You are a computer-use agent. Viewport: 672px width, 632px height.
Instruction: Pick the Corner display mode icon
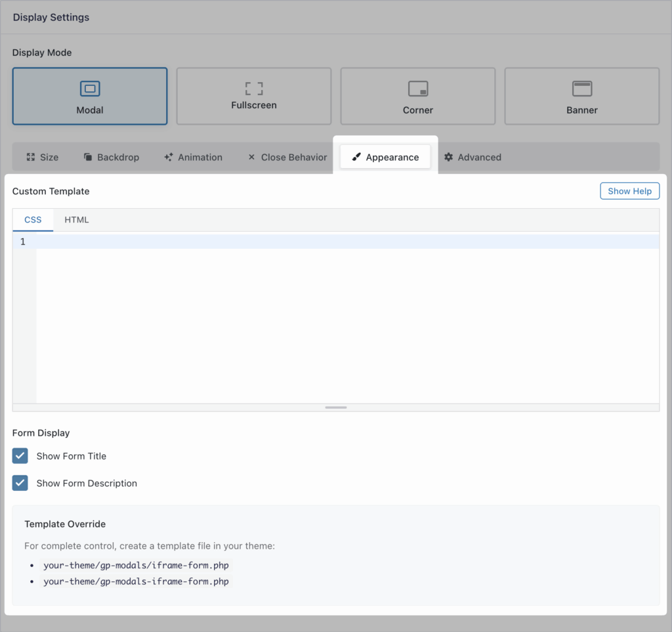pyautogui.click(x=418, y=89)
